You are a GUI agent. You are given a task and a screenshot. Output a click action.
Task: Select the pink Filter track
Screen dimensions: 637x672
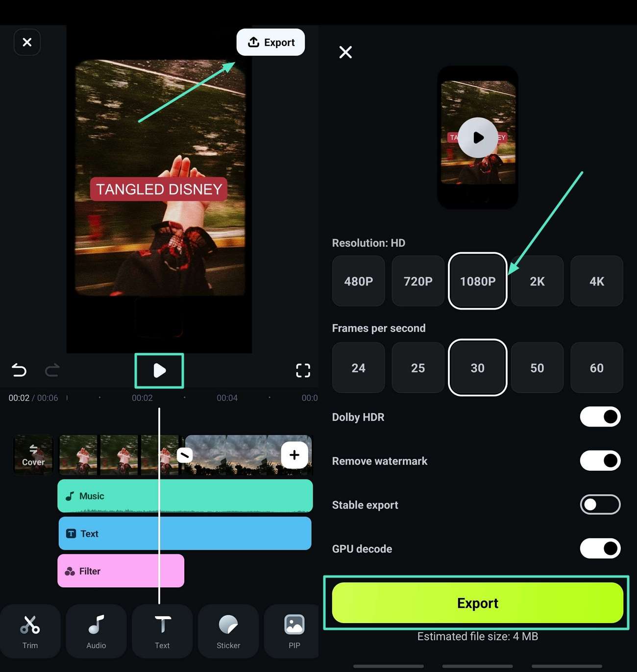[121, 571]
